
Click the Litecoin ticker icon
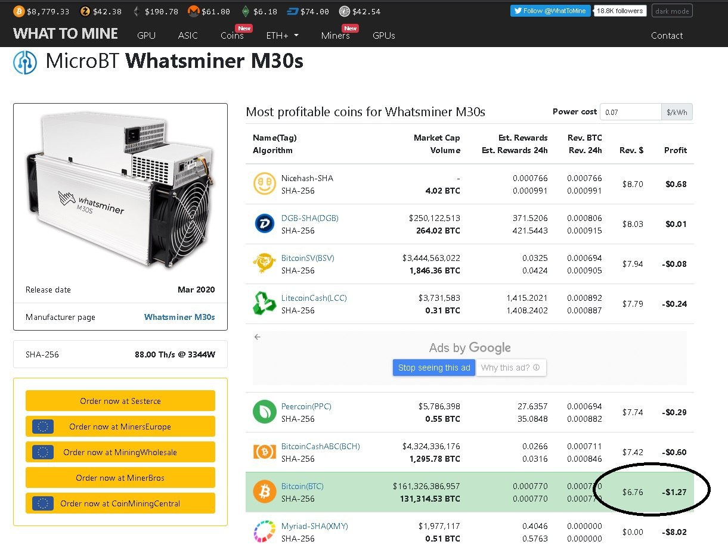tap(345, 11)
